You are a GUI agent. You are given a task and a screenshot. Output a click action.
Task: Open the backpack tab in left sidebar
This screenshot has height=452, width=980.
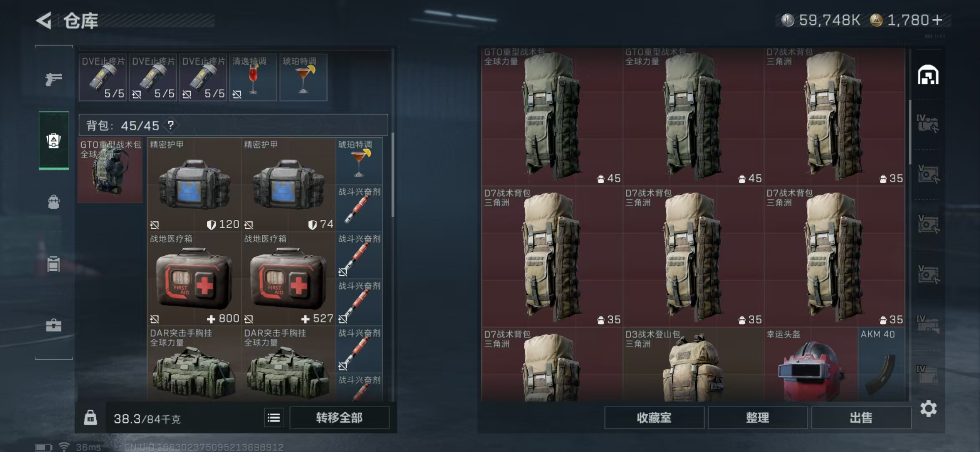(x=54, y=141)
